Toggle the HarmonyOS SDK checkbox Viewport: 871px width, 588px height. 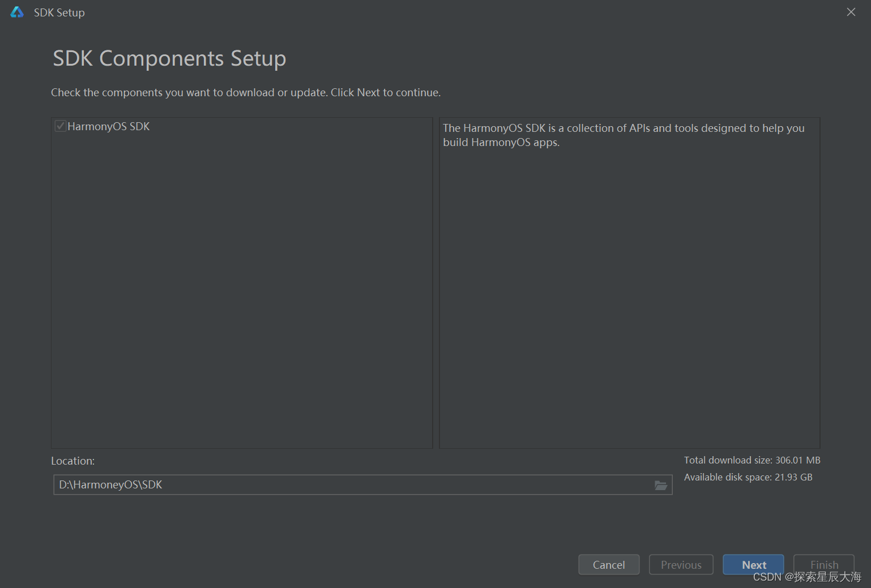tap(60, 126)
